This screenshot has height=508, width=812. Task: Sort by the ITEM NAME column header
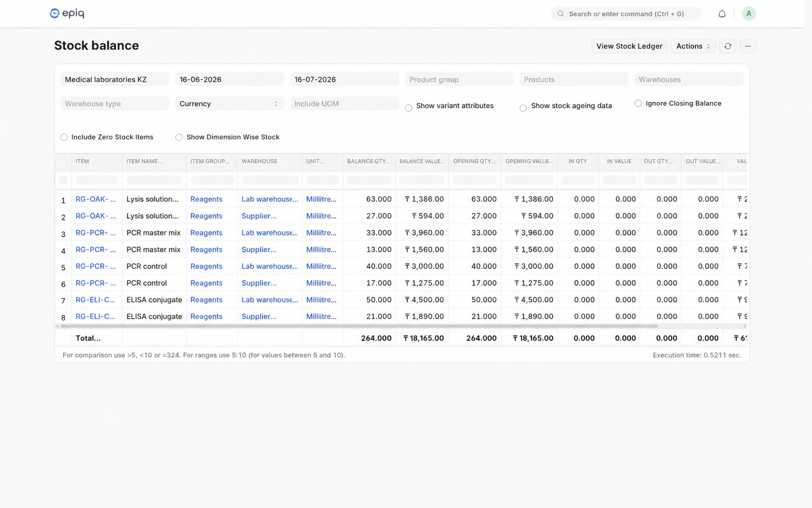tap(154, 161)
